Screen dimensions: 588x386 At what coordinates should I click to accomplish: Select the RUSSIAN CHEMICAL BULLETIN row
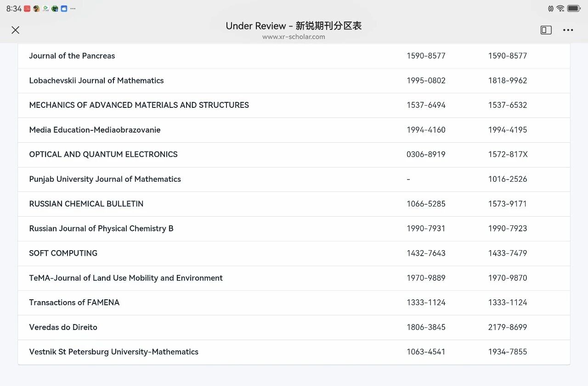[86, 204]
